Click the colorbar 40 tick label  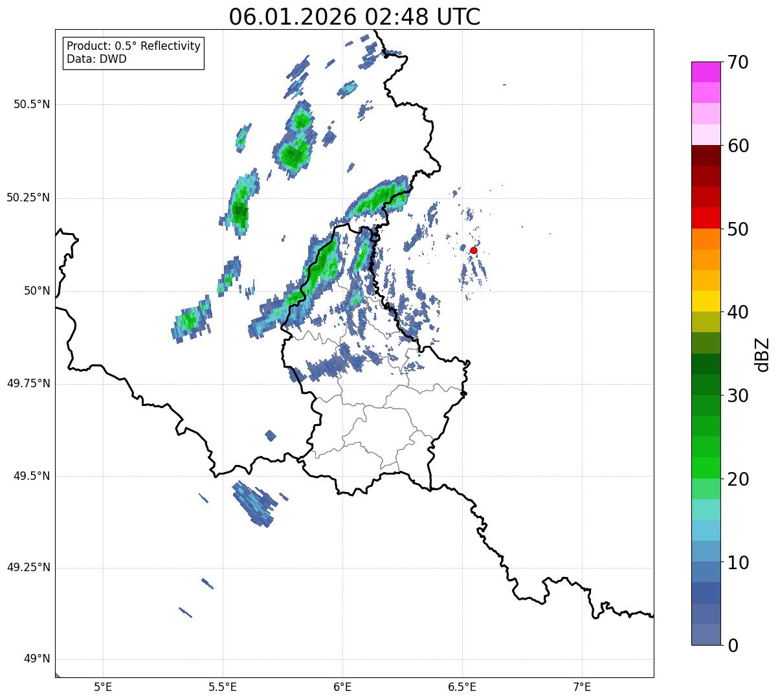coord(737,312)
